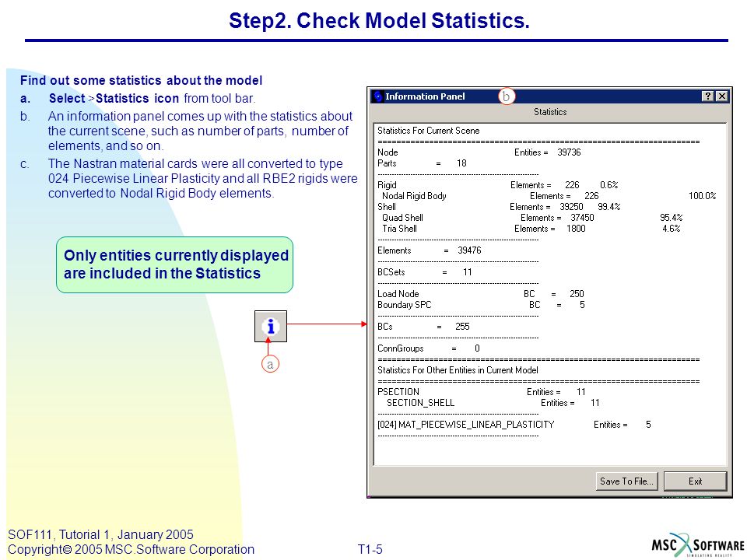Click the MAT_PIECEWISE_LINEAR_PLASTICITY row

(514, 425)
